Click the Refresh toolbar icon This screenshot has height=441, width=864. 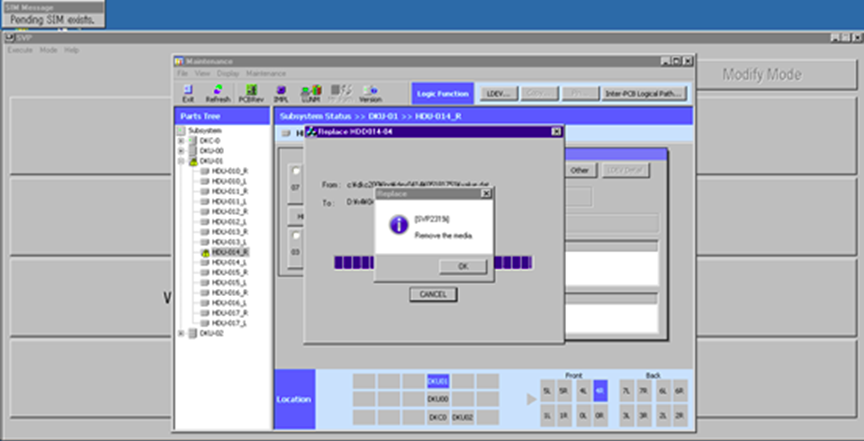217,91
